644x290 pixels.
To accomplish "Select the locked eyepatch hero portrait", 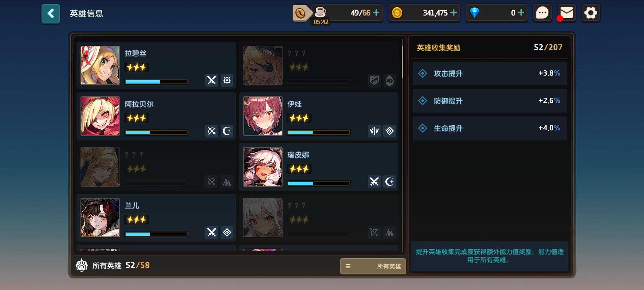I will (x=263, y=65).
